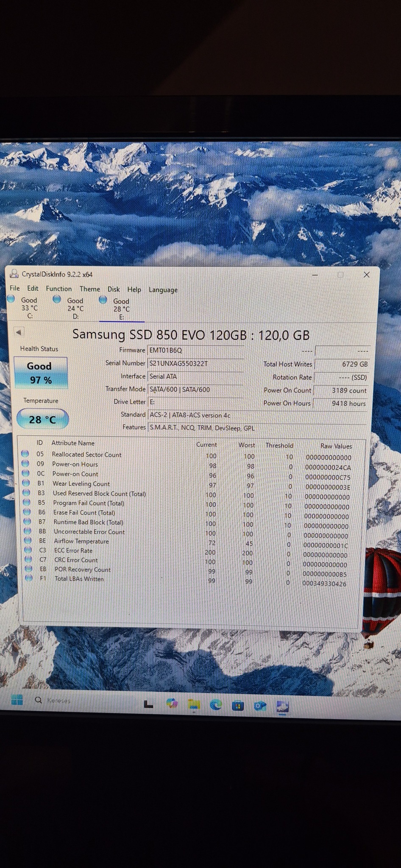Click the status icon for Power-on Count row

click(26, 473)
